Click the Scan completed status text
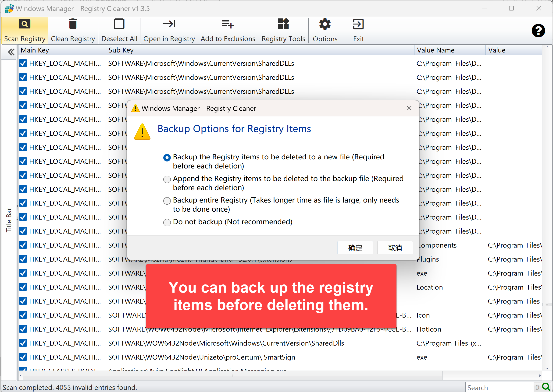 pos(70,387)
